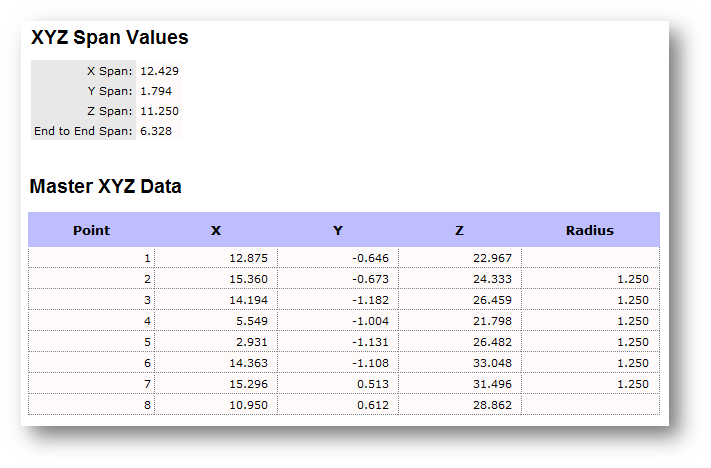Click the Y column header
This screenshot has height=468, width=711.
click(338, 230)
